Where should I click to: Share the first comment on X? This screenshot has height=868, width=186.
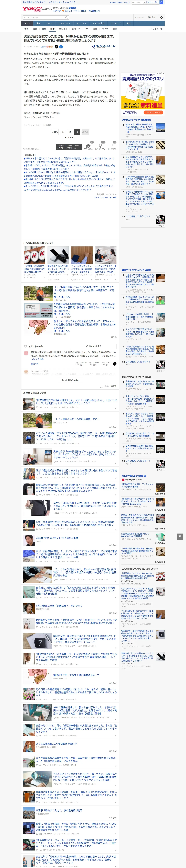coord(115,364)
